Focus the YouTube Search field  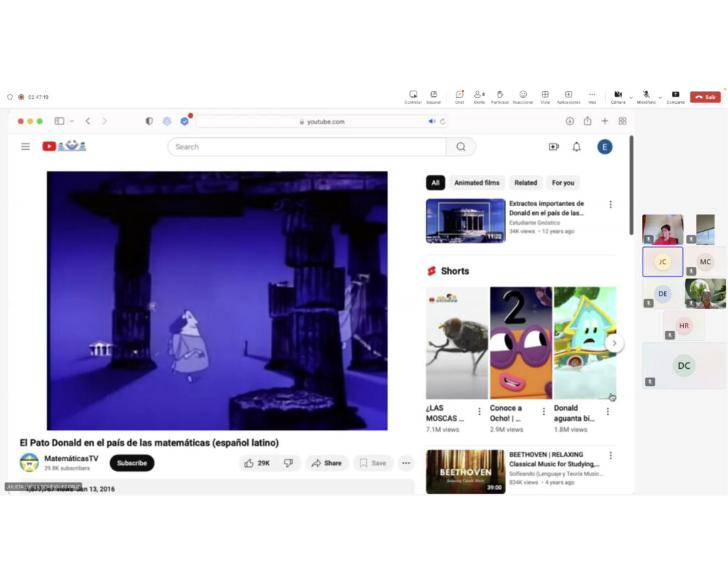(307, 146)
